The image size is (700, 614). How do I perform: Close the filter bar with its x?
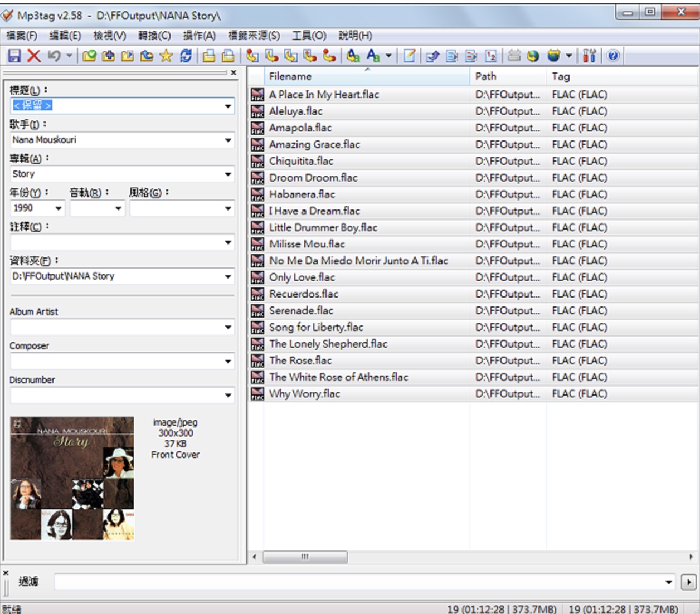coord(6,572)
